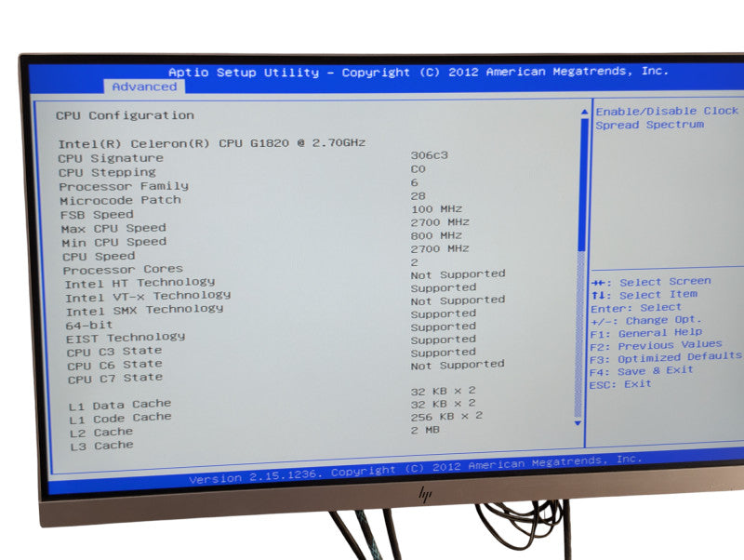
Task: Select the Processor Family row
Action: pos(239,184)
